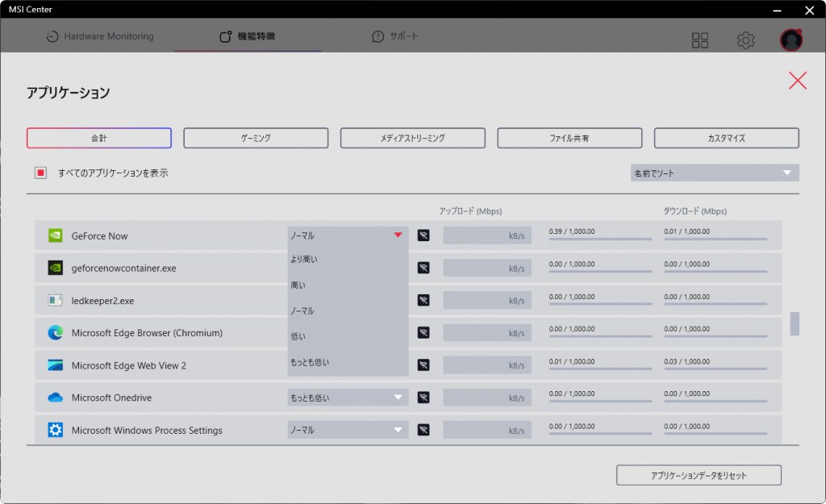
Task: Open the settings gear icon
Action: tap(745, 40)
